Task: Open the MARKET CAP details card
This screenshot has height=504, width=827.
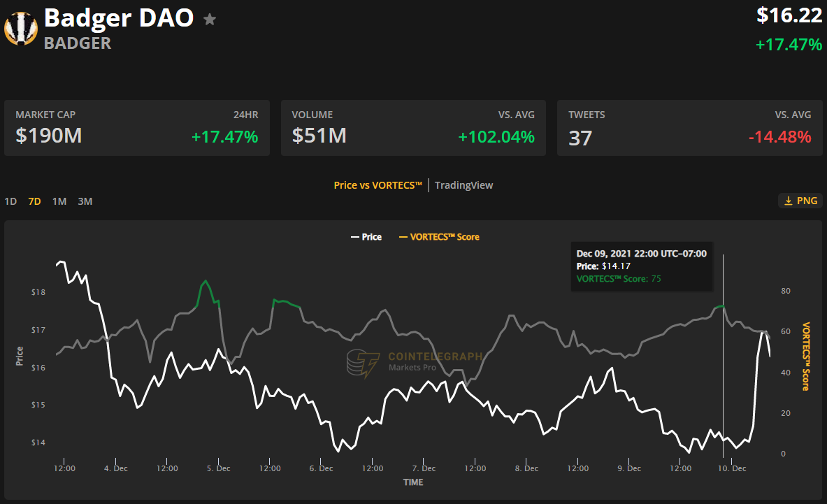Action: pyautogui.click(x=136, y=127)
